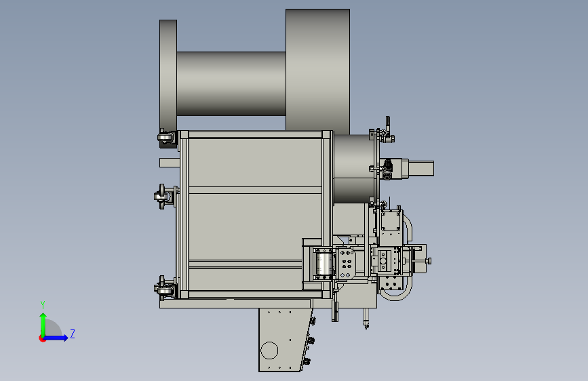Click the blue Z axis arrow of the triad

56,338
